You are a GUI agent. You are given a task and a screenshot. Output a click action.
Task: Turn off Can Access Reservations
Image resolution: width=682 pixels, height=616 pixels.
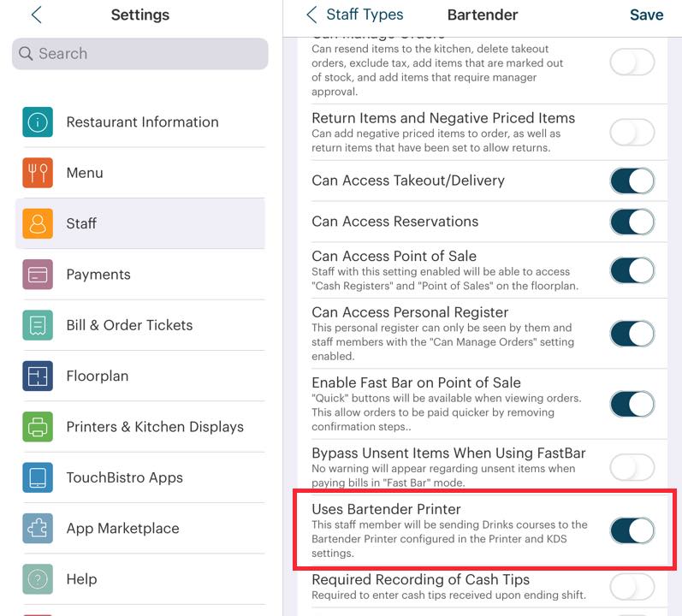(x=632, y=222)
